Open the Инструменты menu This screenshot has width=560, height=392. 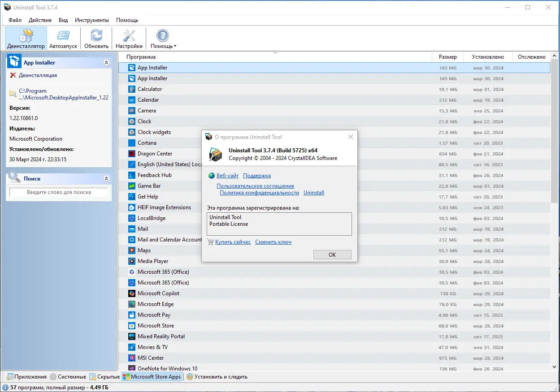coord(92,20)
